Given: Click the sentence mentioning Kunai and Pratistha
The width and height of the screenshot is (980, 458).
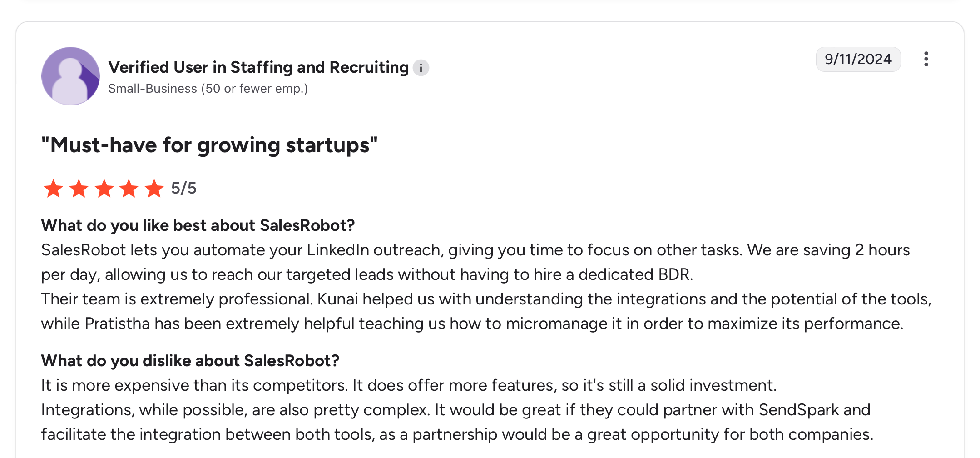Looking at the screenshot, I should tap(486, 311).
